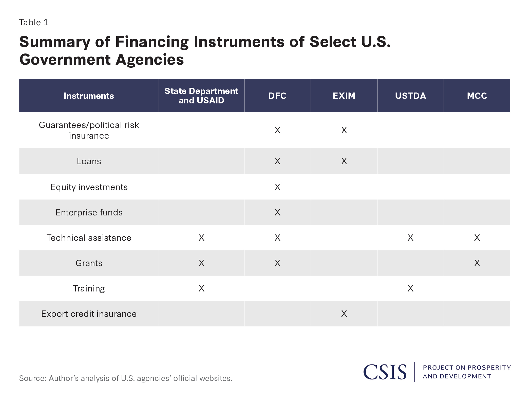Click the X for MCC grants
The image size is (532, 404).
pyautogui.click(x=477, y=263)
